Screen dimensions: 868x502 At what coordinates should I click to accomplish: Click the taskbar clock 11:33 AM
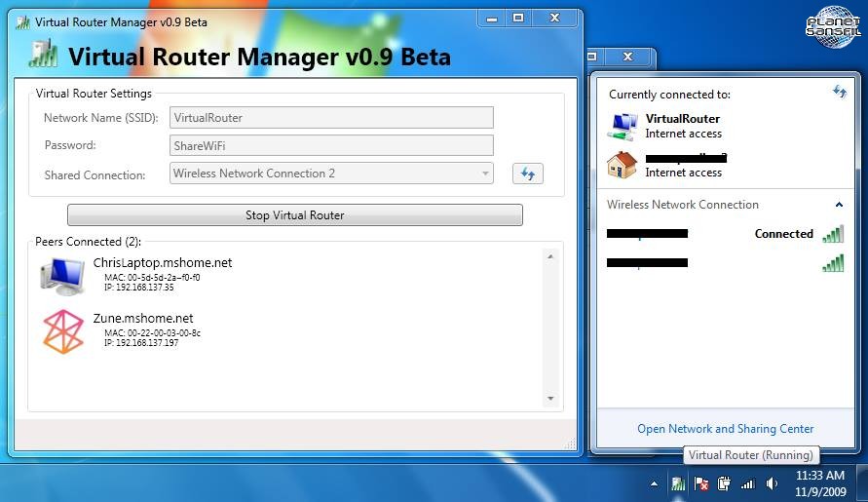coord(820,475)
